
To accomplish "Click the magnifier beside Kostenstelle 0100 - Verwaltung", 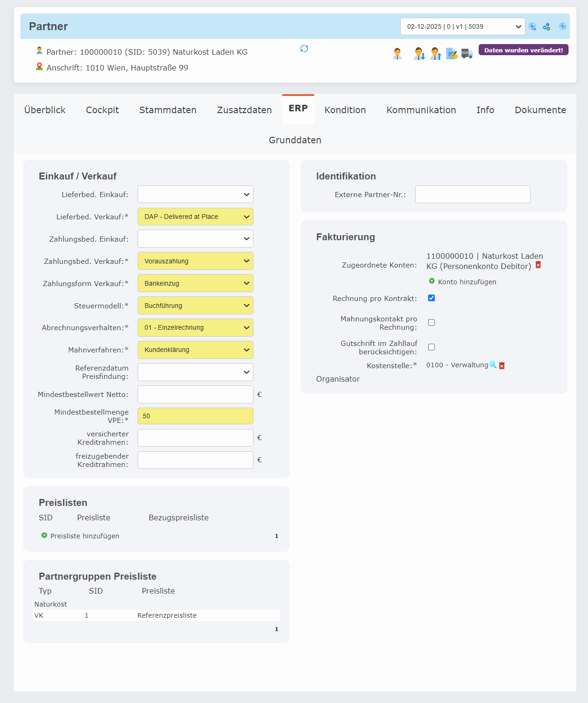I will pyautogui.click(x=492, y=365).
